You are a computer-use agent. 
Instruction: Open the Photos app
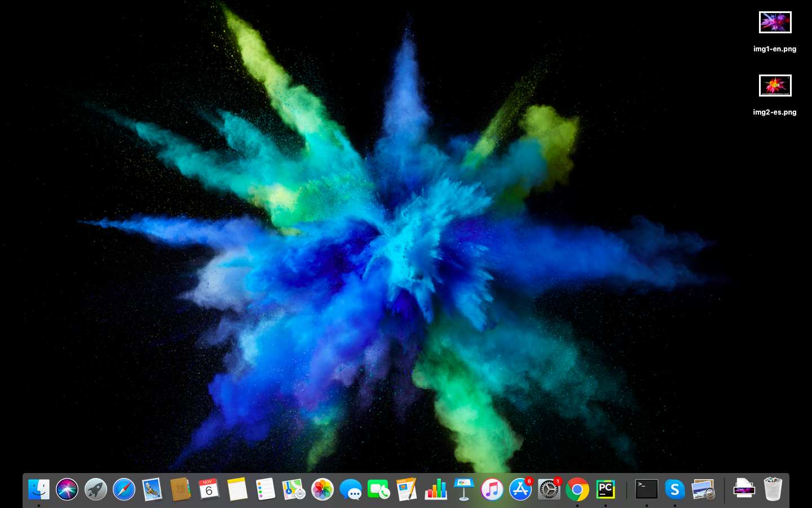(323, 489)
